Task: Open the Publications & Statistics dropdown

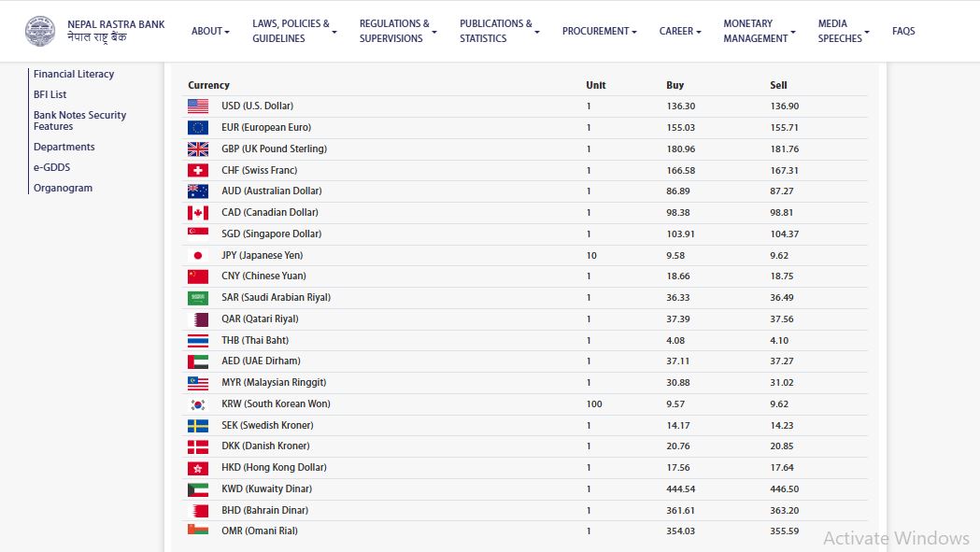Action: click(499, 31)
